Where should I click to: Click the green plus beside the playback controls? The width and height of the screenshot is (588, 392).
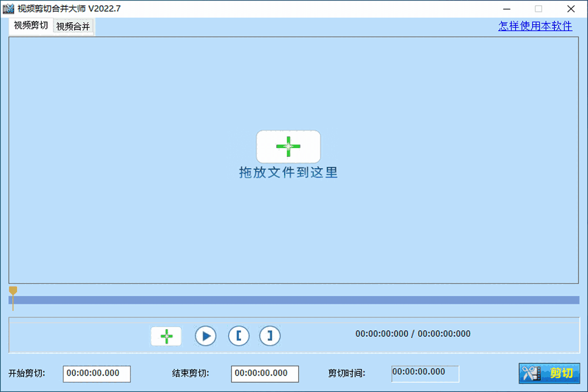[165, 336]
